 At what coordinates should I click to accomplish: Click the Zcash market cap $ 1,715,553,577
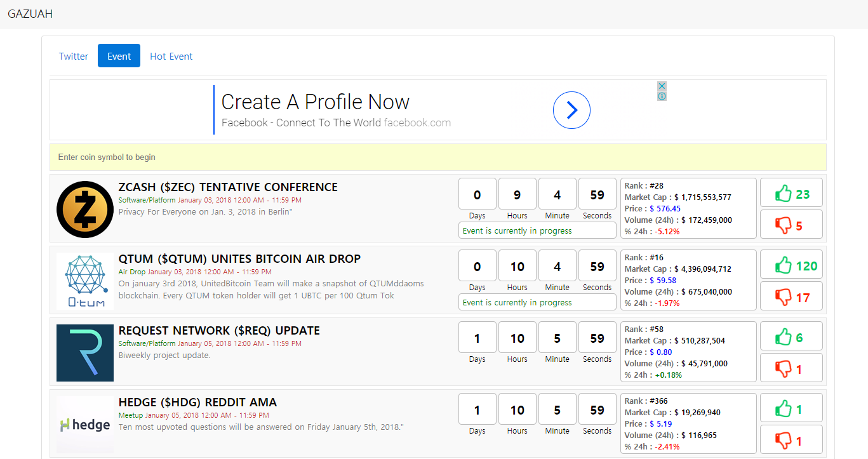tap(703, 197)
